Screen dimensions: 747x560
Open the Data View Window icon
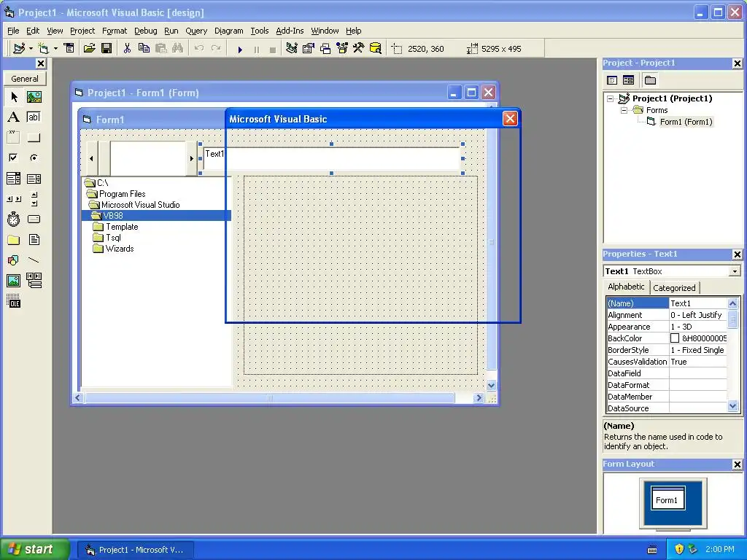[376, 49]
